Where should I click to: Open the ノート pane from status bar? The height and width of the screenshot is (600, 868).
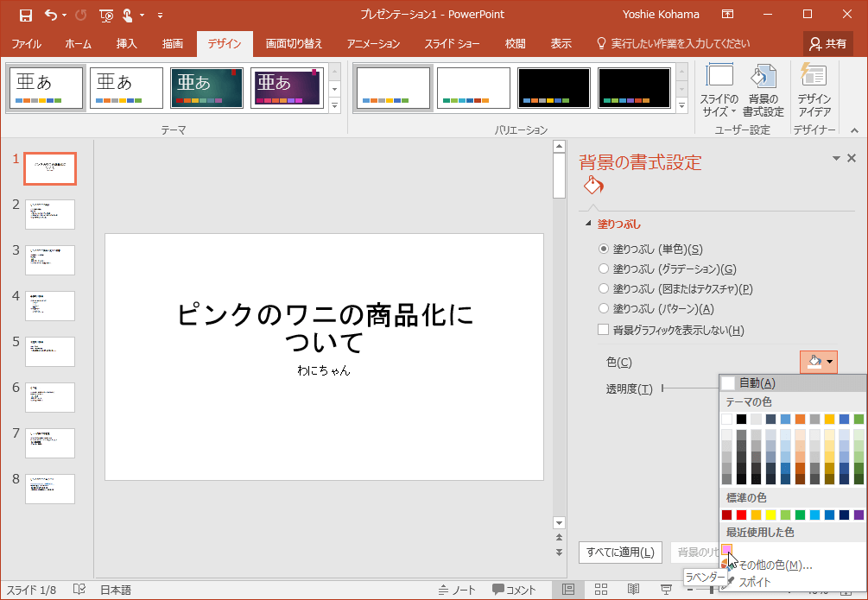click(x=460, y=589)
